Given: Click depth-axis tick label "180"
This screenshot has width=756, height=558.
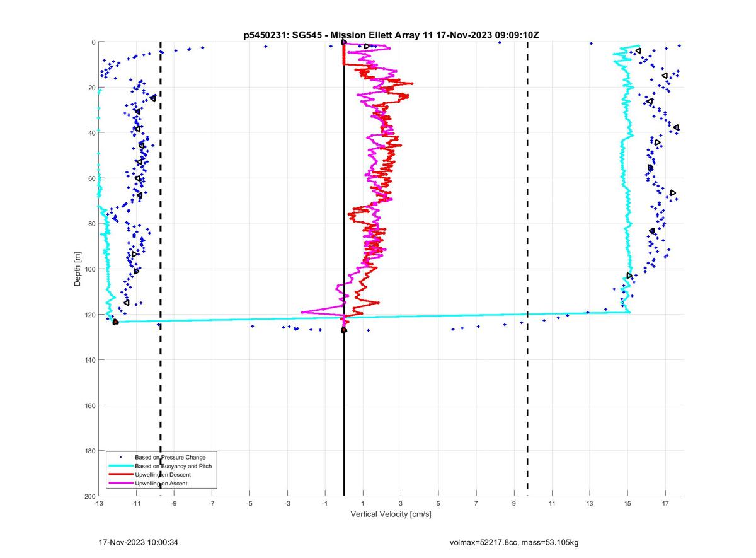Looking at the screenshot, I should (89, 451).
